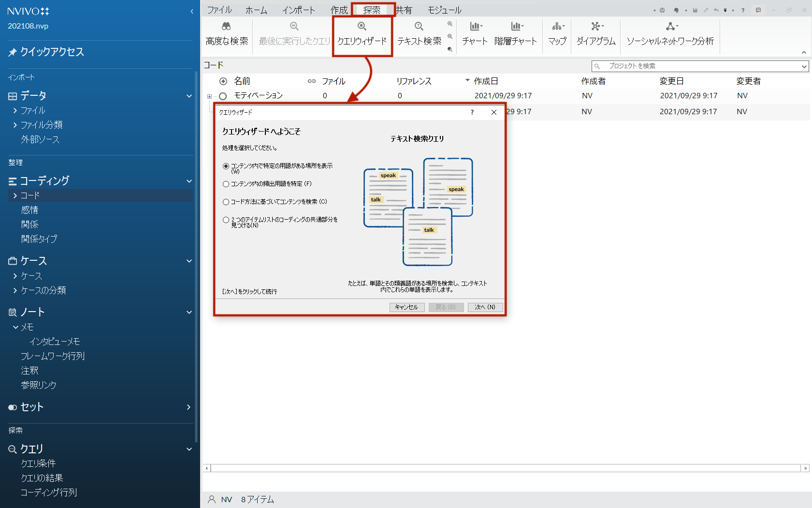Open インタビューメモ in the sidebar
The width and height of the screenshot is (812, 508).
pos(55,342)
